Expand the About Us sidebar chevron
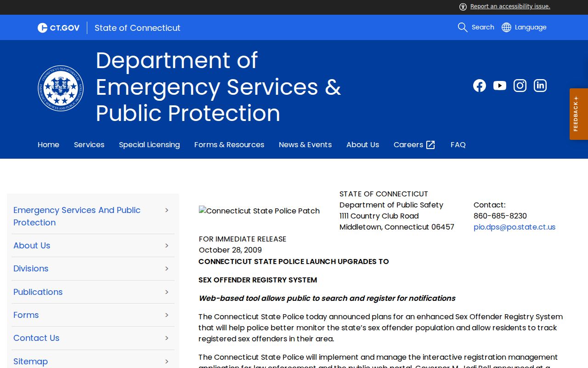588x368 pixels. (167, 246)
